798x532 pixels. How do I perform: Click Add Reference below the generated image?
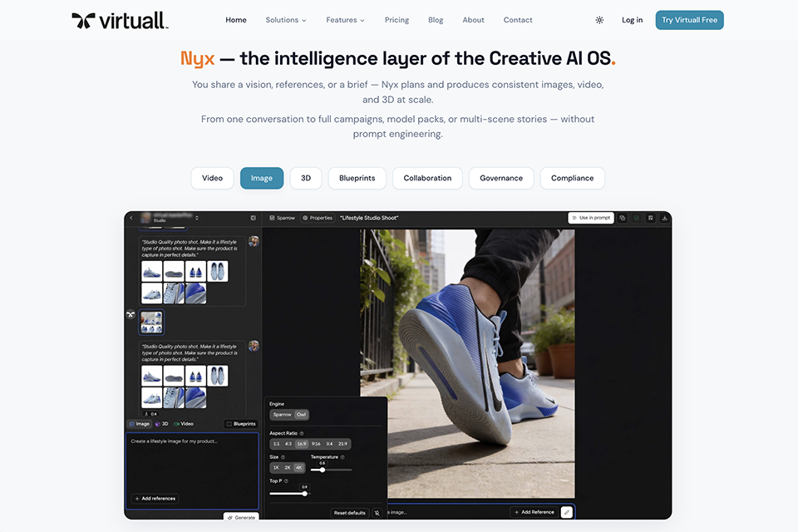pos(534,512)
